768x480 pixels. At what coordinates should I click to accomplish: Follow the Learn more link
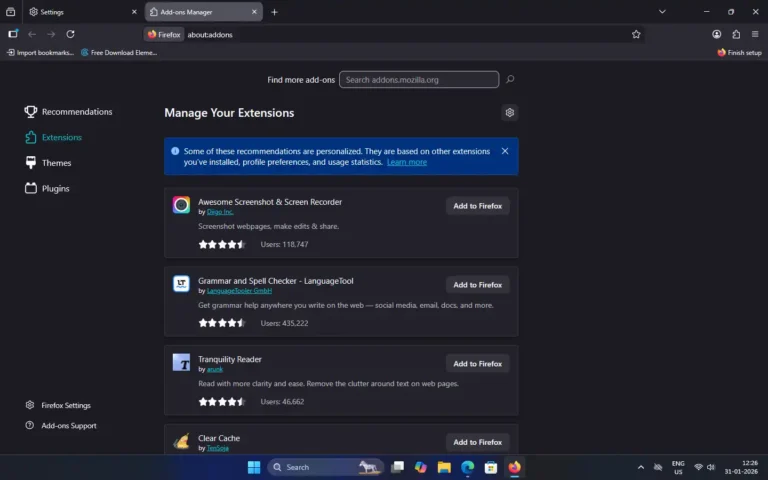pos(407,162)
